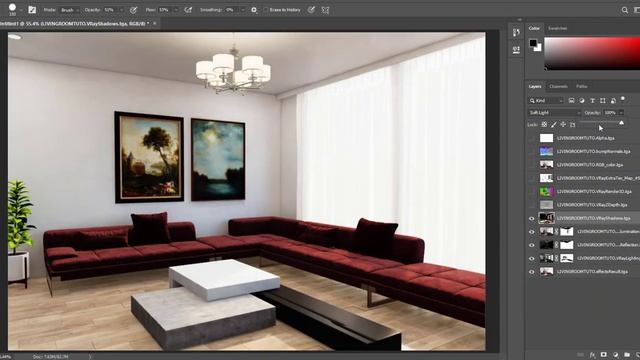This screenshot has width=640, height=360.
Task: Show the Alpha layer
Action: [531, 138]
